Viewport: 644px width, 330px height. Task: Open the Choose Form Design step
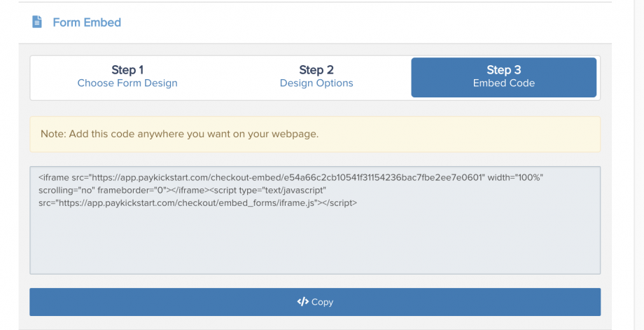click(127, 83)
